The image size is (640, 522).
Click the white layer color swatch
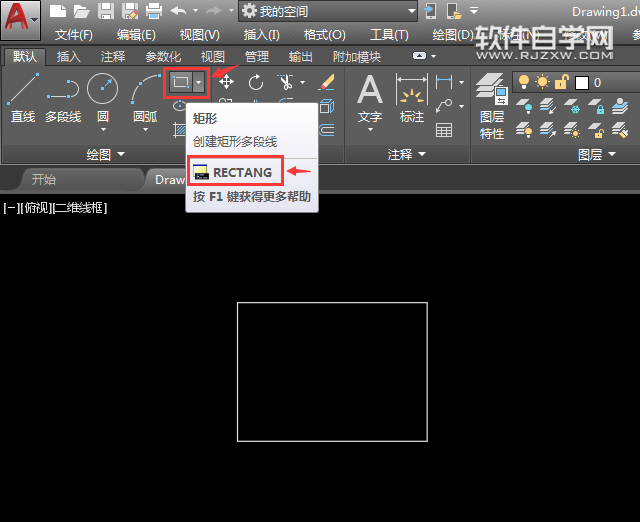pyautogui.click(x=582, y=83)
